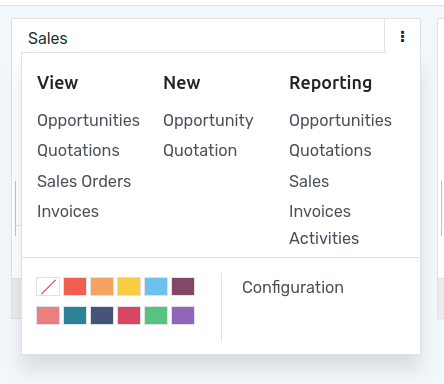Open Quotations under View

(x=78, y=151)
